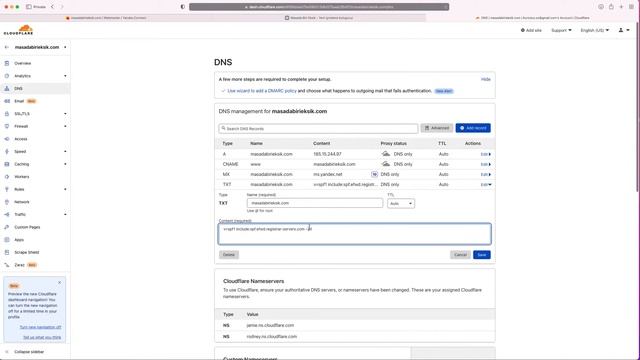The width and height of the screenshot is (640, 360).
Task: Click the TXT record Name field
Action: (x=315, y=203)
